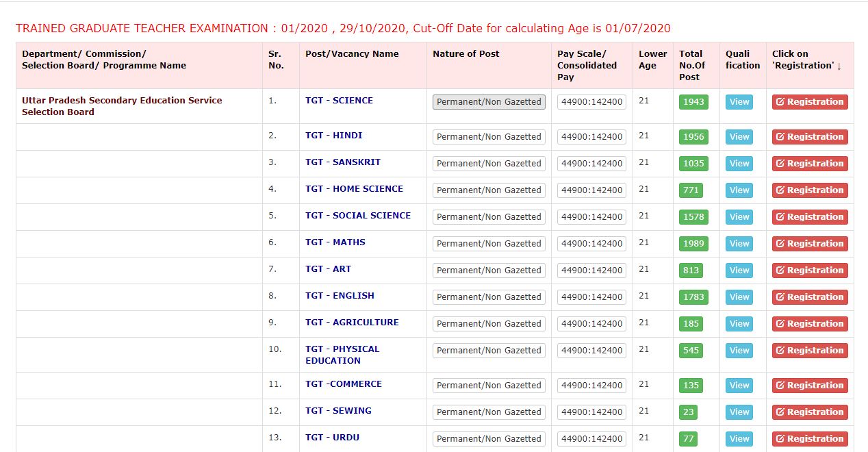Click the 135 total posts badge

coord(691,386)
